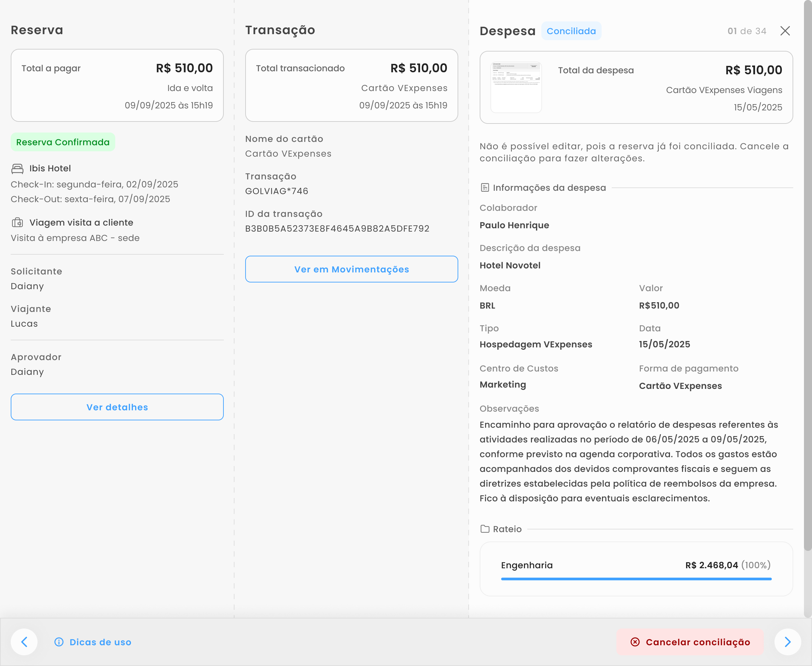The image size is (812, 666).
Task: Click the document icon next to Informações da despesa
Action: [485, 188]
